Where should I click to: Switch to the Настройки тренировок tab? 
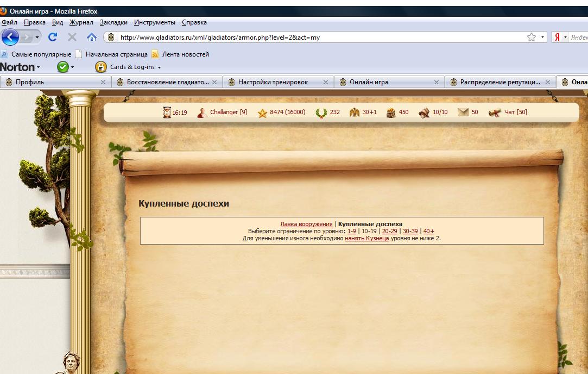point(273,82)
